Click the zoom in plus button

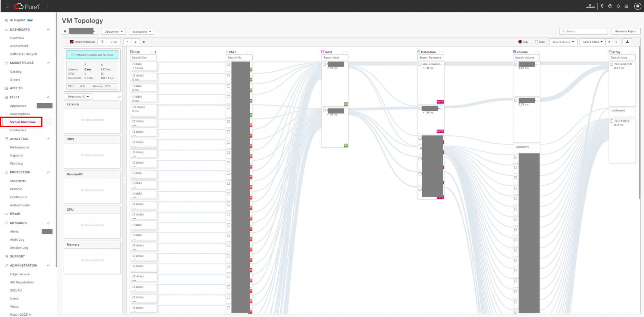[136, 42]
